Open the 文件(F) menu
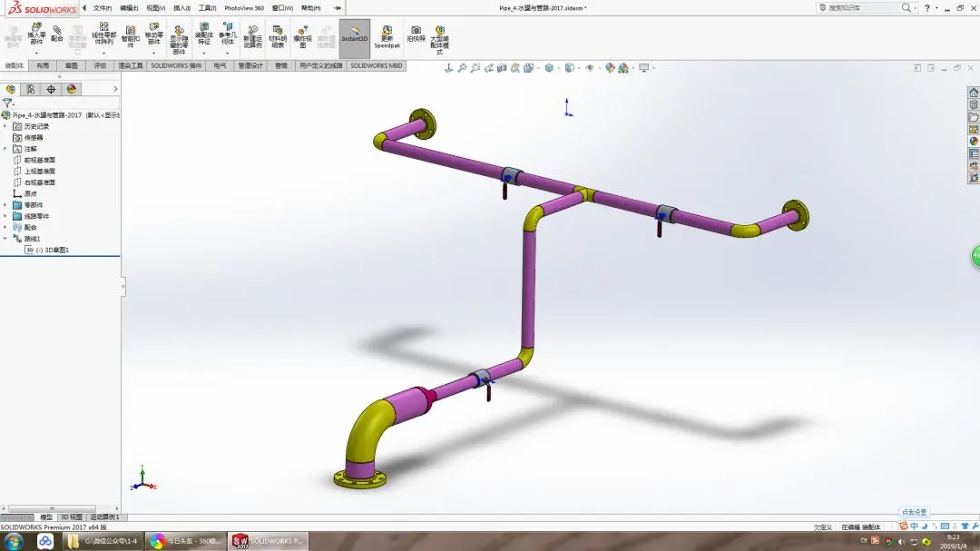This screenshot has width=980, height=551. [x=102, y=8]
